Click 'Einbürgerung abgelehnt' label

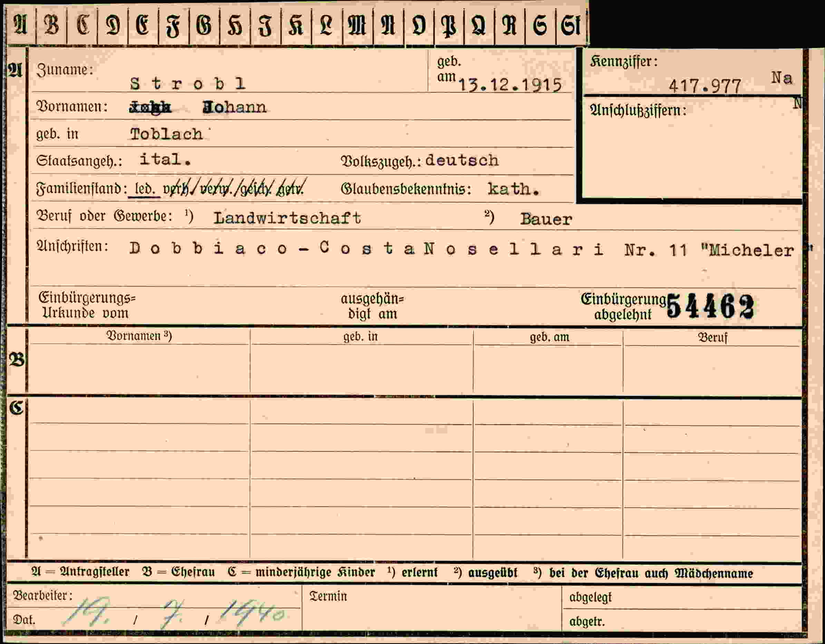(623, 307)
